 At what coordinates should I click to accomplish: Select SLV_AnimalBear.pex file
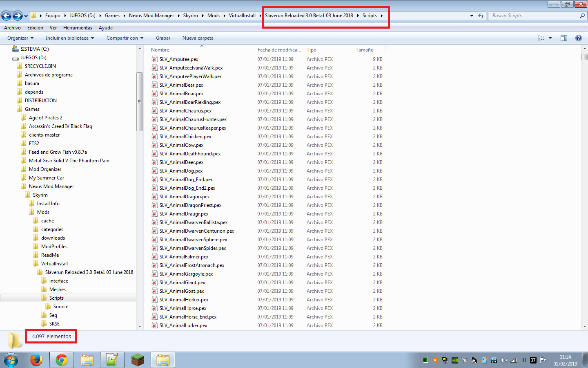pyautogui.click(x=181, y=85)
